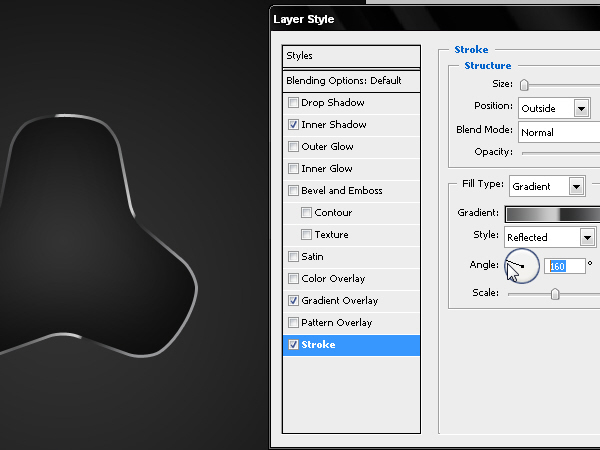Open the Blend Mode dropdown showing Normal

(x=559, y=132)
